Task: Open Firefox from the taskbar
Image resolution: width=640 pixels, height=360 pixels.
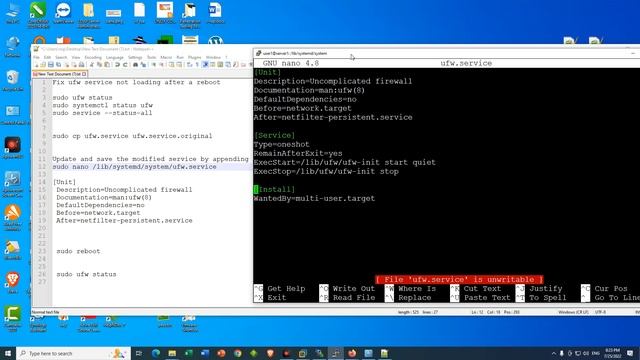Action: [x=352, y=353]
